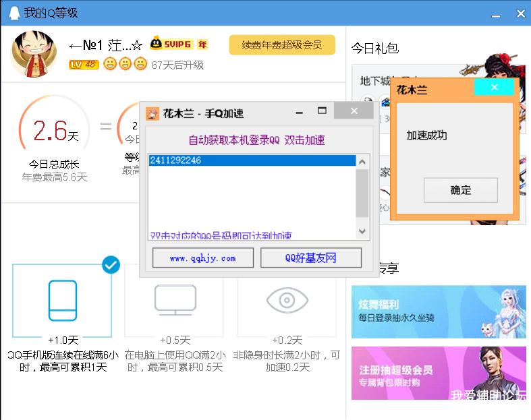
Task: Click the third sun level icon
Action: 140,63
